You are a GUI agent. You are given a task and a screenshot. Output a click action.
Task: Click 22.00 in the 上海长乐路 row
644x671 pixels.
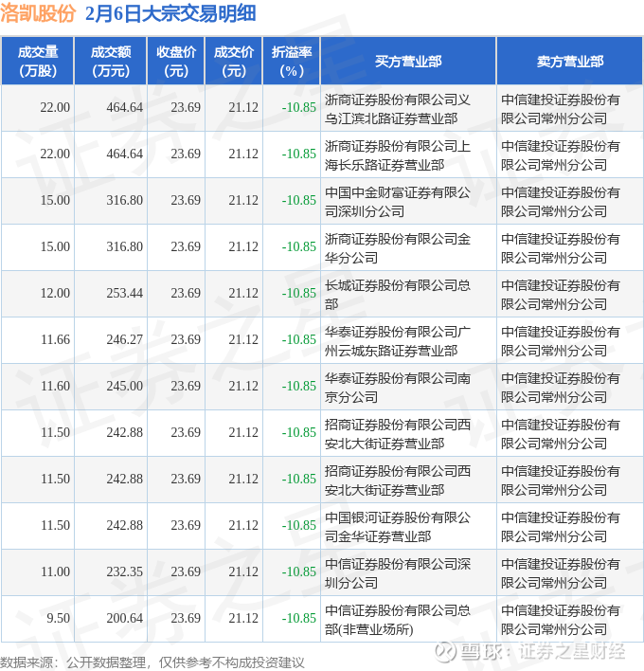(55, 154)
